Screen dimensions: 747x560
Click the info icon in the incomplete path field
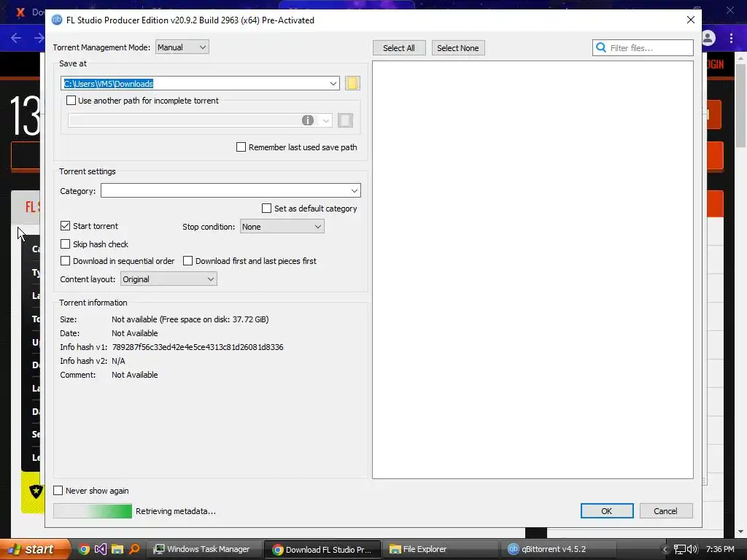pos(308,120)
